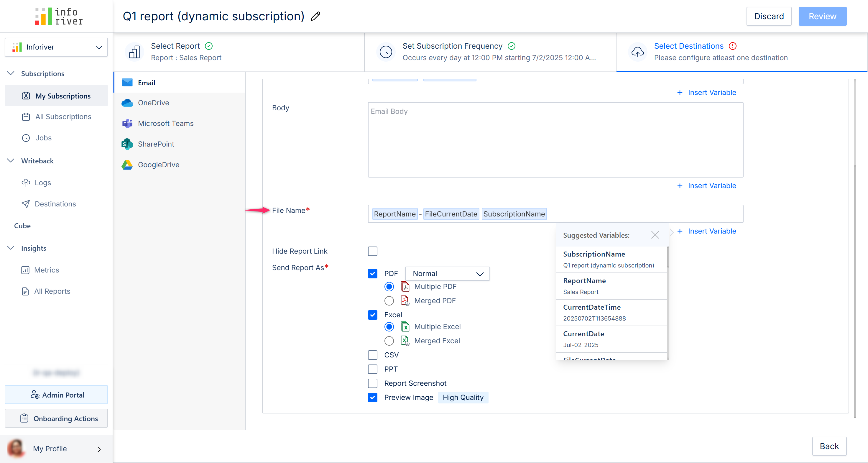Select Microsoft Teams destination
Screen dimensions: 868x463
pos(165,123)
